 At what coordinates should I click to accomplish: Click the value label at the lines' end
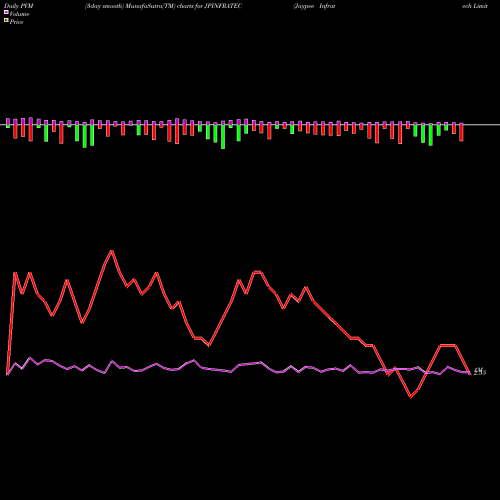point(480,371)
